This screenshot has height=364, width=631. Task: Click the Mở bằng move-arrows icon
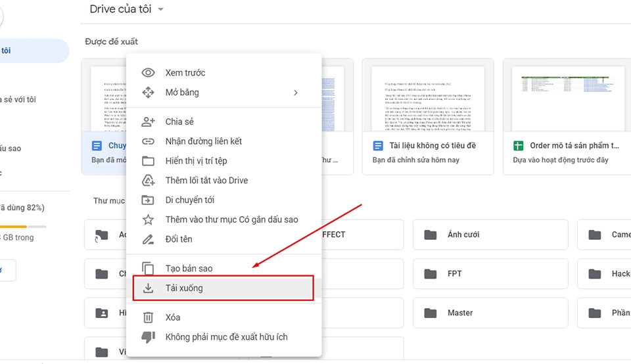pyautogui.click(x=148, y=93)
